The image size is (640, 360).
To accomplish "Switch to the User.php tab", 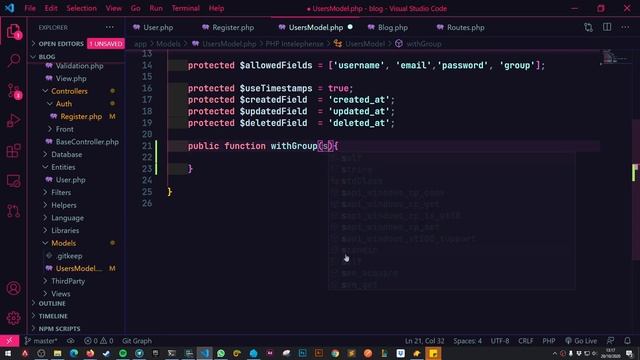I will click(153, 27).
